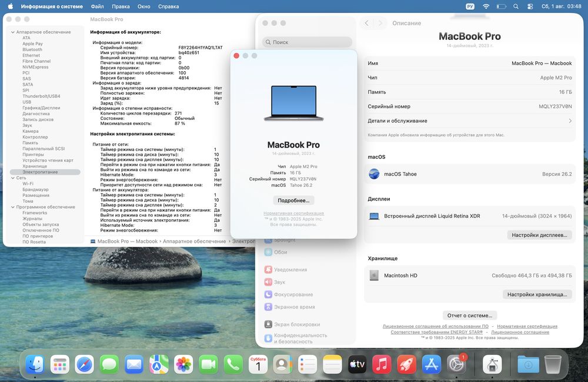The width and height of the screenshot is (588, 382).
Task: Click the Подробнее… button
Action: click(x=293, y=200)
